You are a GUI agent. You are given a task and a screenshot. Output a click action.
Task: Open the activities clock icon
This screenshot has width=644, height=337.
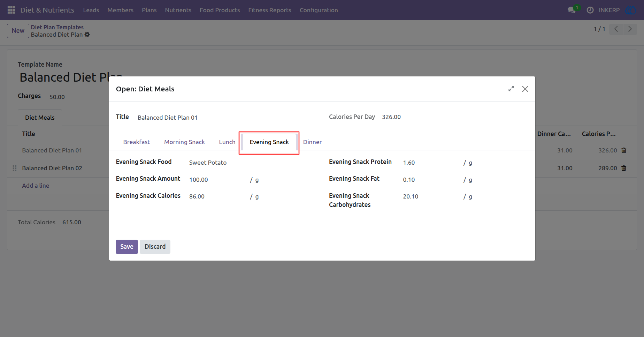[x=590, y=10]
